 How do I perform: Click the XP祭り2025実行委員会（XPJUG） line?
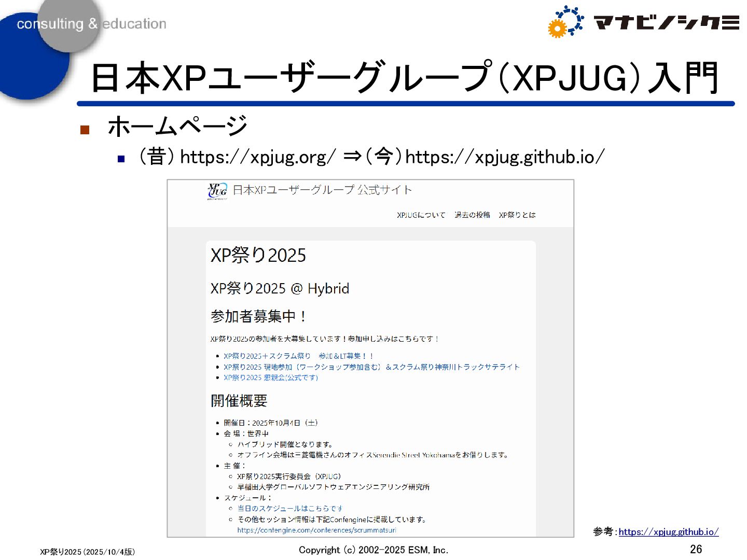pos(289,476)
